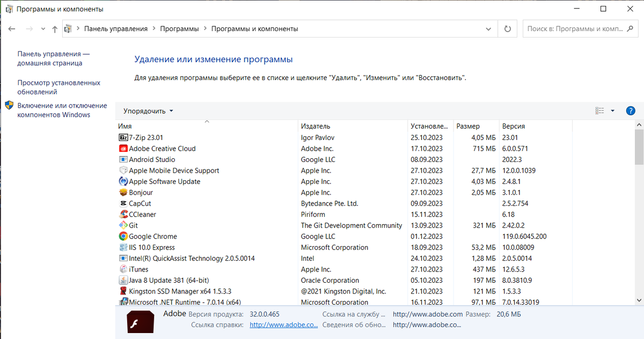This screenshot has height=339, width=644.
Task: Open the address bar history dropdown
Action: click(488, 28)
